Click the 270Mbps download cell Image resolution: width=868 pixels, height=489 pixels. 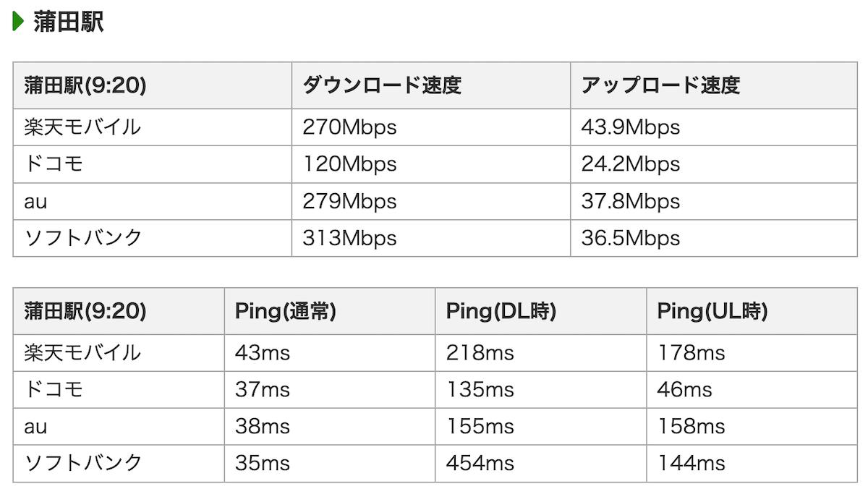pos(350,127)
